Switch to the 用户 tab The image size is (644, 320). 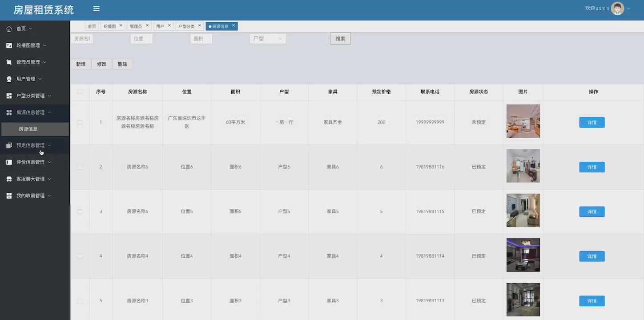coord(161,25)
